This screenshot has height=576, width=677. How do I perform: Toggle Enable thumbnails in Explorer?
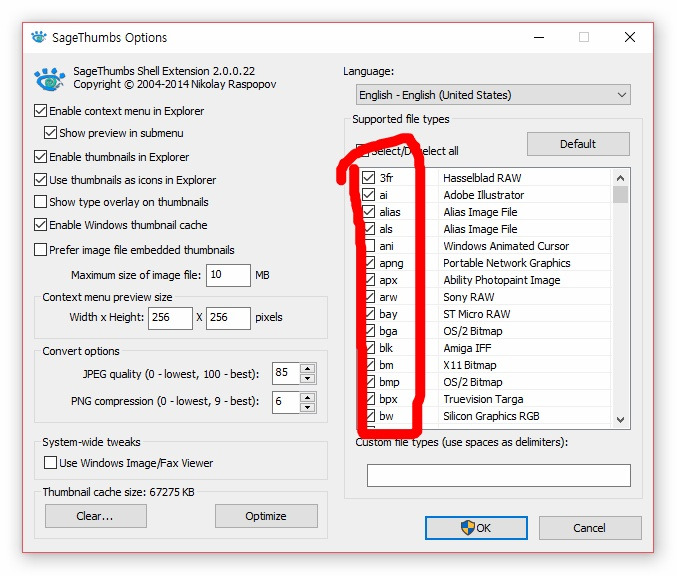[41, 156]
